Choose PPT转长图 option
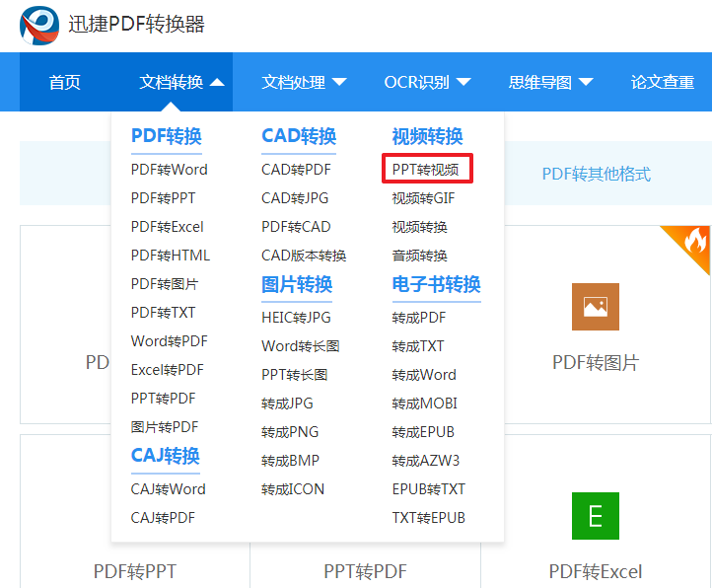This screenshot has width=712, height=588. coord(294,375)
